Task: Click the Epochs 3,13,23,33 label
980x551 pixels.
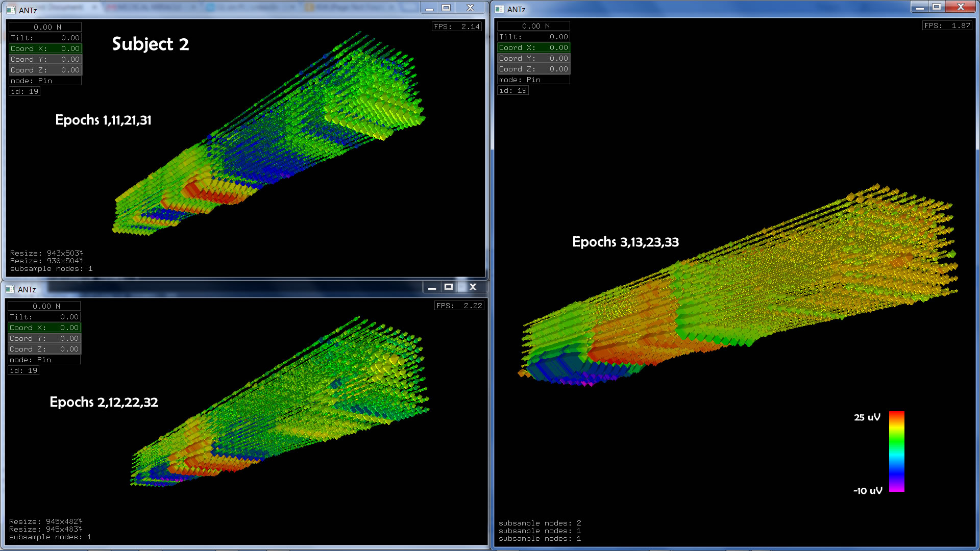Action: pos(625,242)
